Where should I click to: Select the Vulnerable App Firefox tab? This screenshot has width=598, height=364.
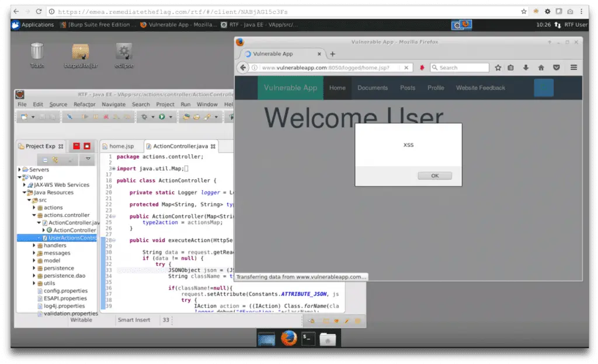click(283, 54)
